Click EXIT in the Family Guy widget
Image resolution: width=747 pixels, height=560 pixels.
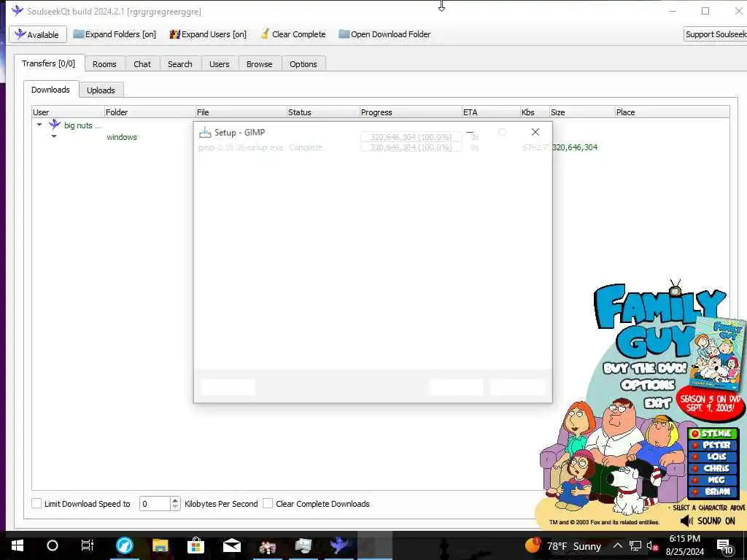point(658,403)
